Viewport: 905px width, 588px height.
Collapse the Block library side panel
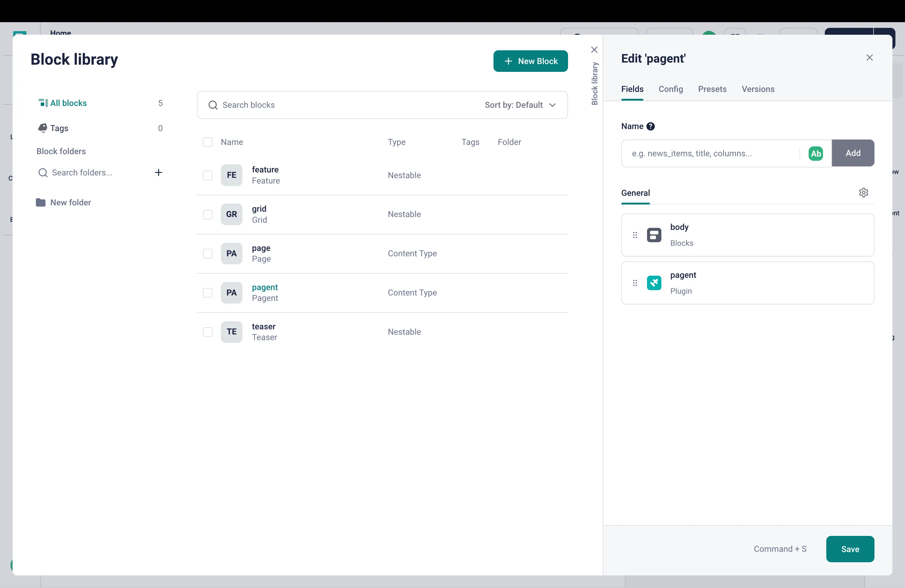594,50
